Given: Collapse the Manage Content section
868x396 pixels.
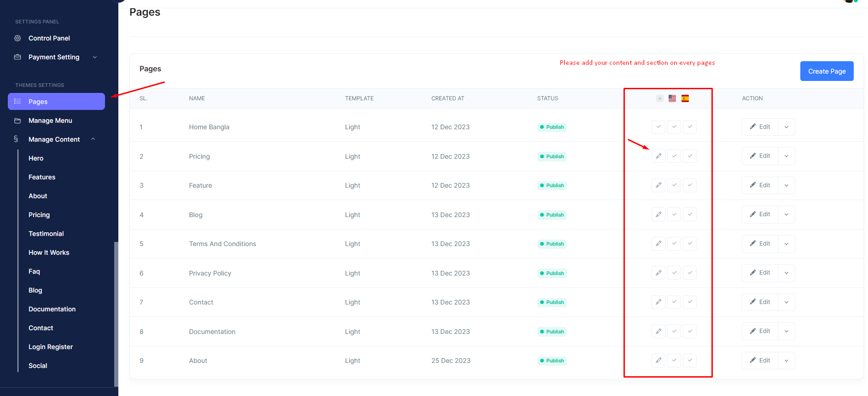Looking at the screenshot, I should click(93, 139).
